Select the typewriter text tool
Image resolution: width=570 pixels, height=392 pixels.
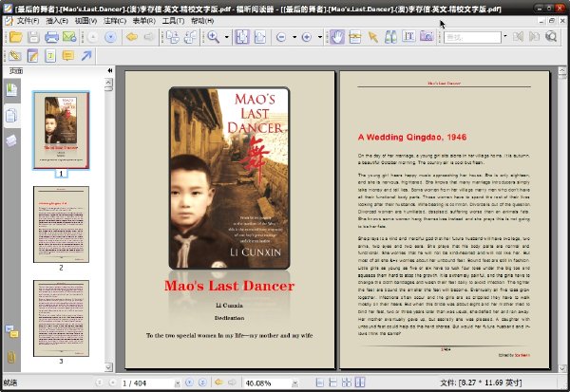tap(50, 56)
